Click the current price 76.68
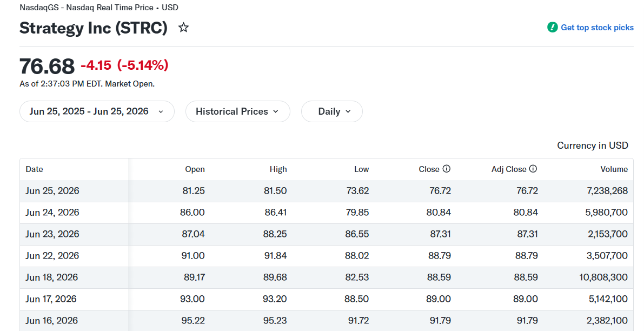Viewport: 644px width, 331px height. (47, 66)
